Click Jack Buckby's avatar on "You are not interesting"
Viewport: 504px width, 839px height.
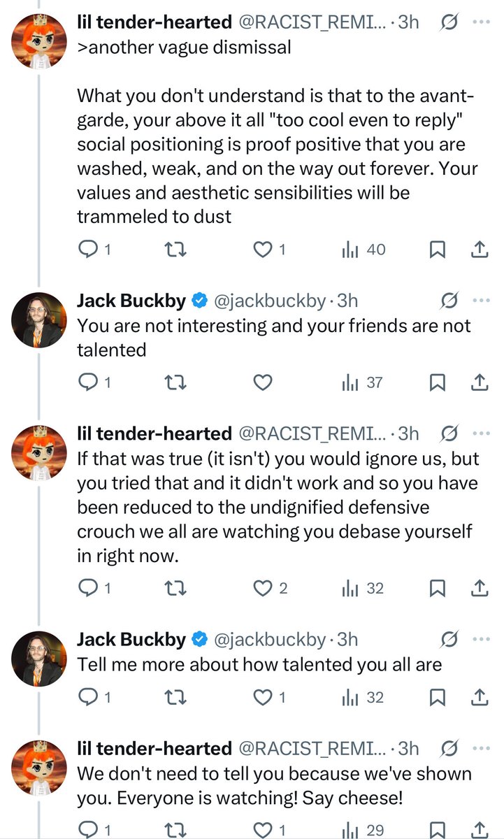41,320
